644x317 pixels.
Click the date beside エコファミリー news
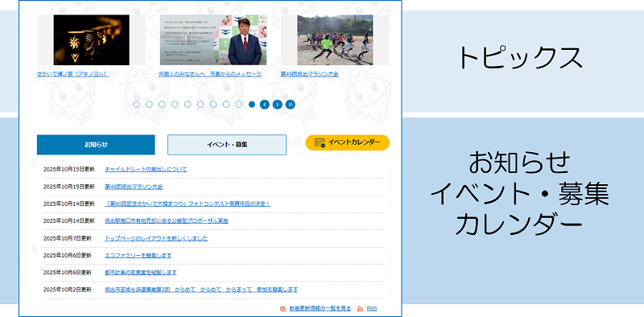point(68,255)
